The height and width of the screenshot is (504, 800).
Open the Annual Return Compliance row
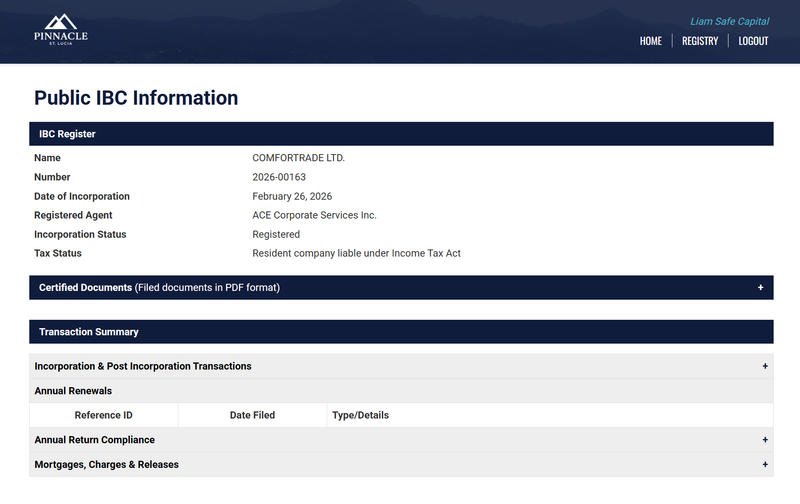(x=401, y=440)
